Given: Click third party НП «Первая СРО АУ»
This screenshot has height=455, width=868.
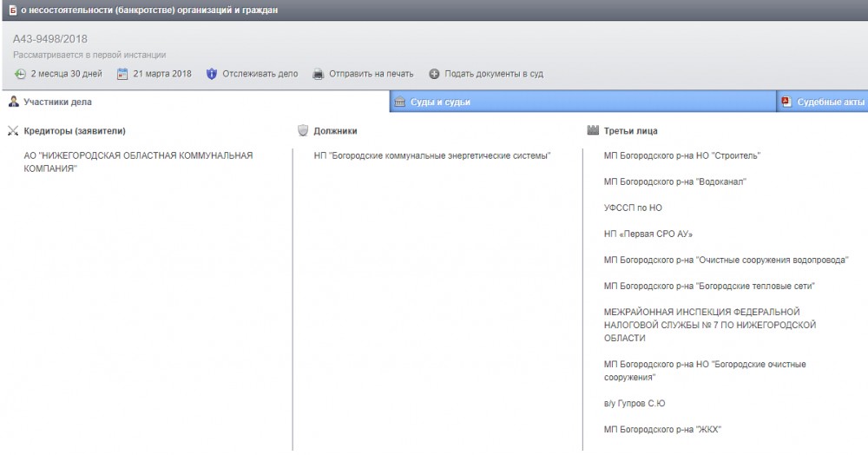Looking at the screenshot, I should 648,234.
